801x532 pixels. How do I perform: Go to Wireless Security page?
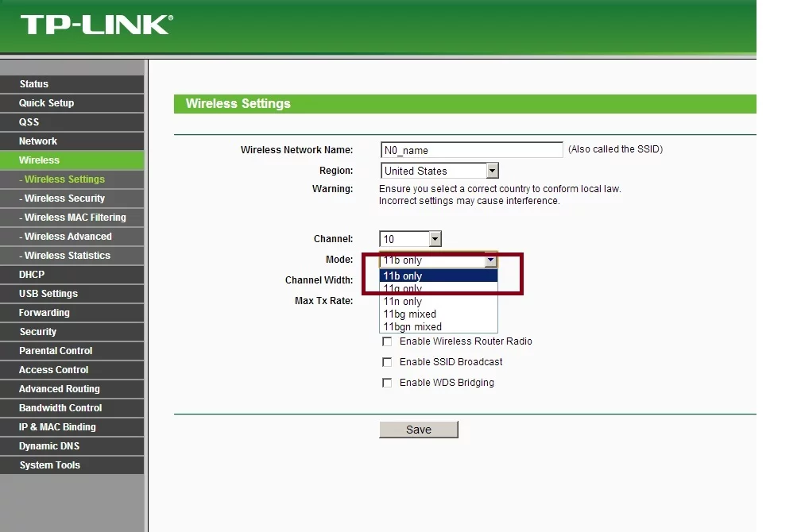[72, 198]
